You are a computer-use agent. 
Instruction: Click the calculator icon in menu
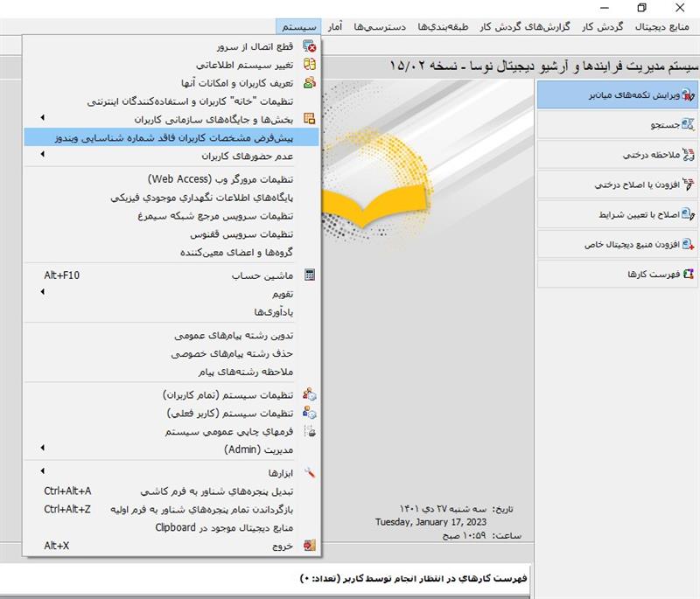(x=308, y=275)
